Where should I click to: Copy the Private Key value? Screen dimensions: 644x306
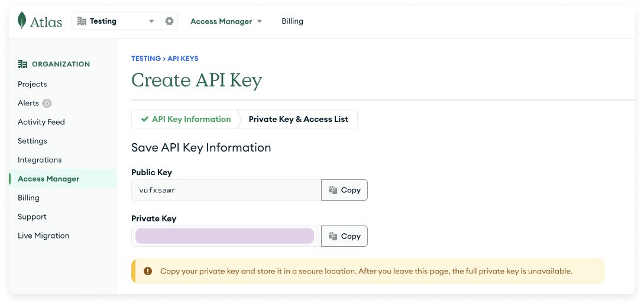tap(344, 236)
